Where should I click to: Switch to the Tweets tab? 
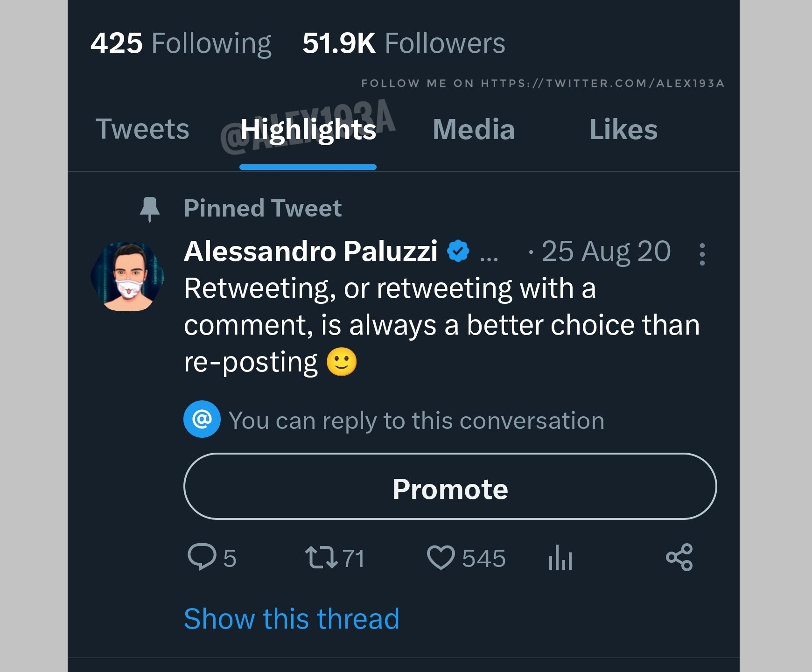pyautogui.click(x=142, y=129)
